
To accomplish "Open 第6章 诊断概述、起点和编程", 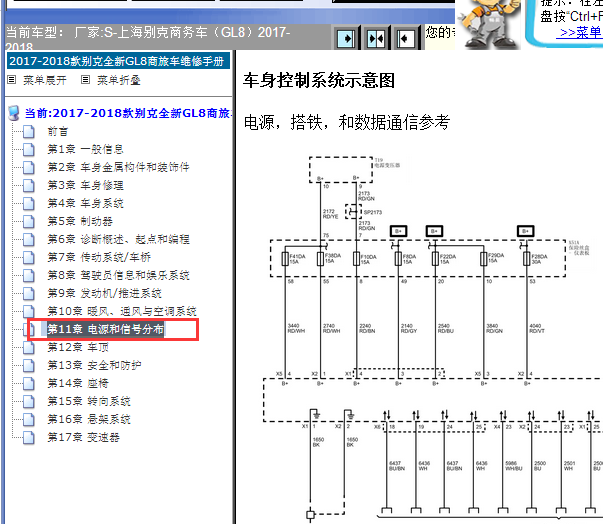I will click(x=118, y=239).
